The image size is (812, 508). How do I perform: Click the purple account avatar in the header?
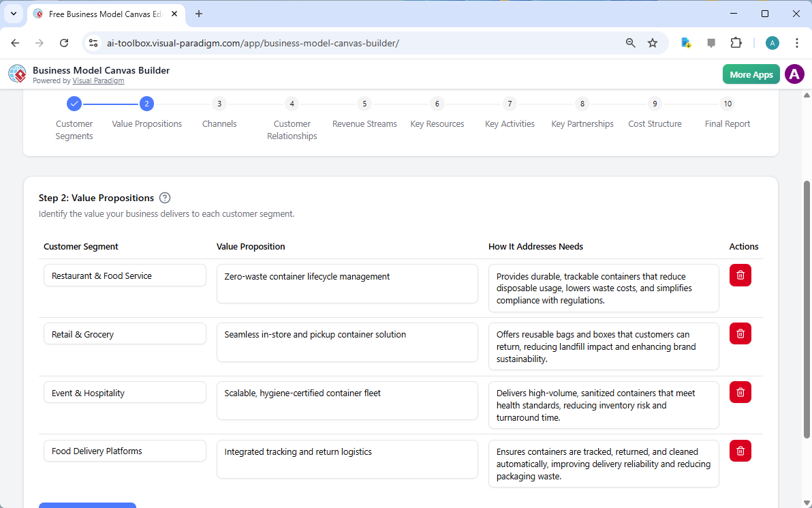794,74
